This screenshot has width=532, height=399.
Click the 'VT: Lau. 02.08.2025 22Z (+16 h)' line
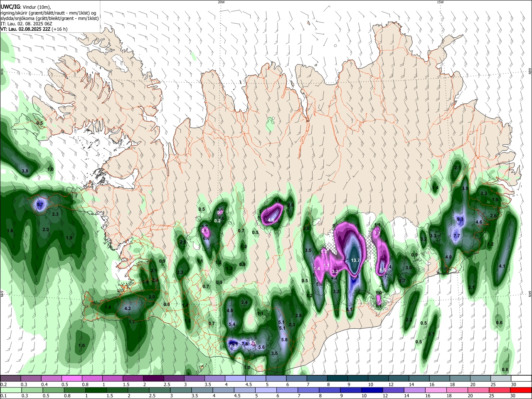(x=34, y=29)
